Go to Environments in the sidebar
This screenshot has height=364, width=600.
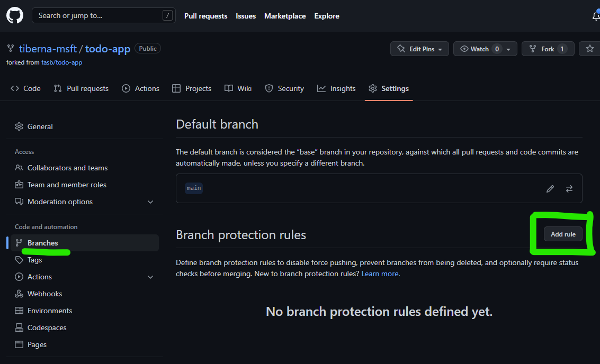50,311
